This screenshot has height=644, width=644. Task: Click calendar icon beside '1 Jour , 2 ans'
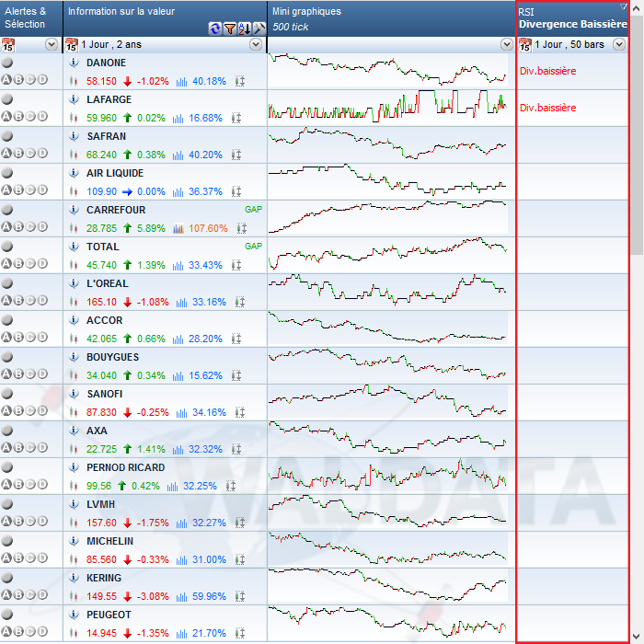pos(72,45)
